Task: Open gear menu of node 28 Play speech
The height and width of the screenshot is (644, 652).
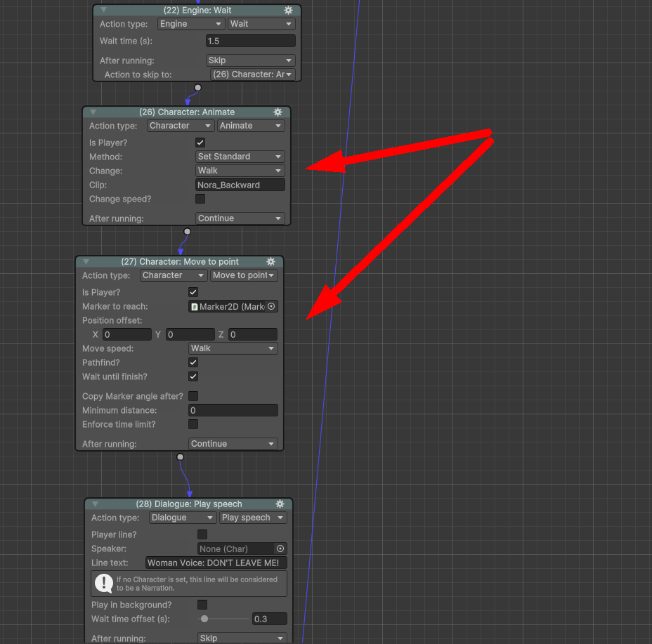Action: pyautogui.click(x=280, y=504)
